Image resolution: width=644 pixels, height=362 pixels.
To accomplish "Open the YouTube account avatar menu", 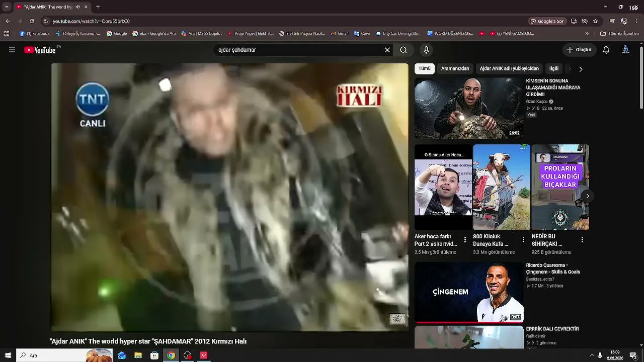I will [x=625, y=50].
